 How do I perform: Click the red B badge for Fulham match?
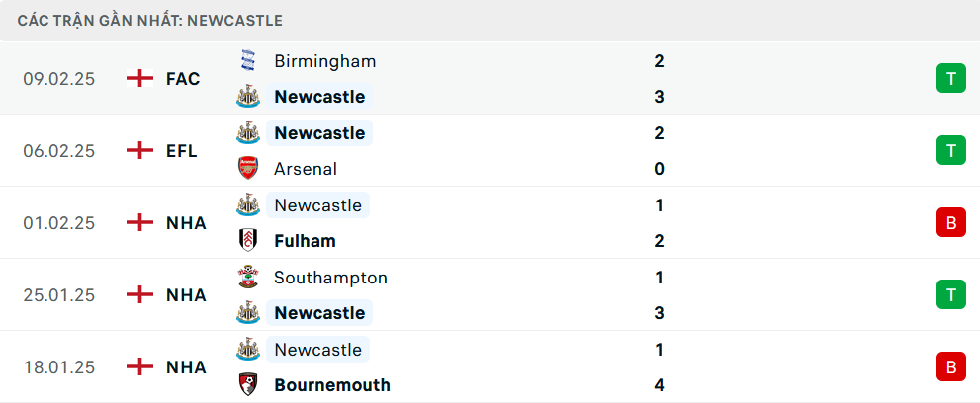point(950,223)
